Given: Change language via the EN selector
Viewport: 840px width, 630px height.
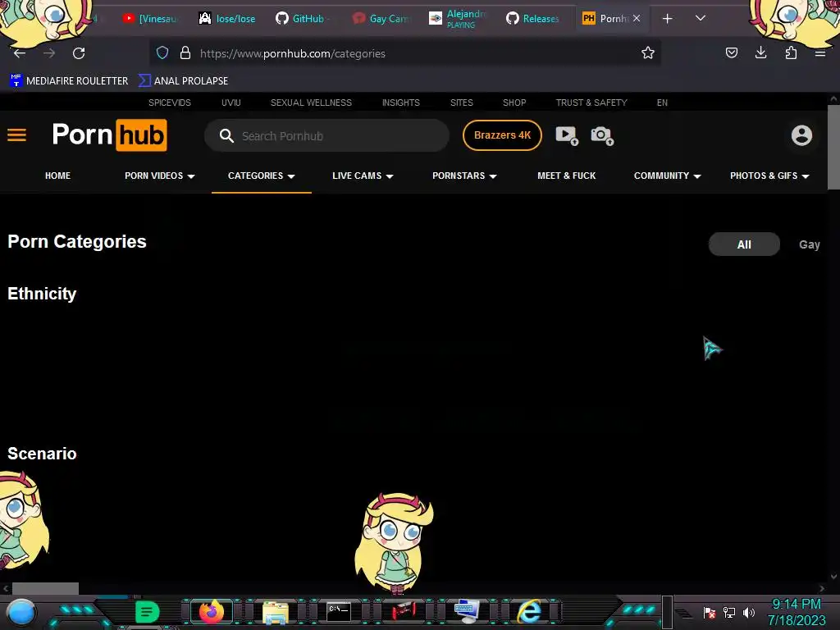Looking at the screenshot, I should [662, 103].
